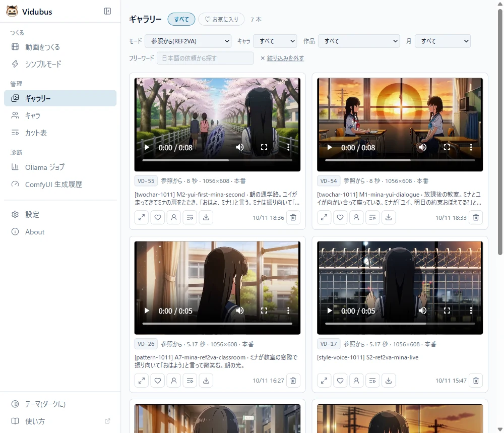Select the すべて filter pill
504x433 pixels.
click(x=181, y=19)
